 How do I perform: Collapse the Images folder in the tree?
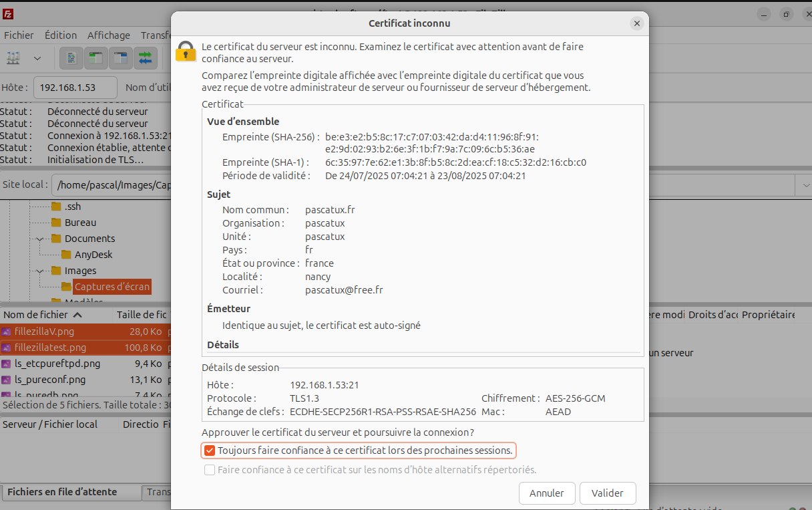tap(39, 271)
